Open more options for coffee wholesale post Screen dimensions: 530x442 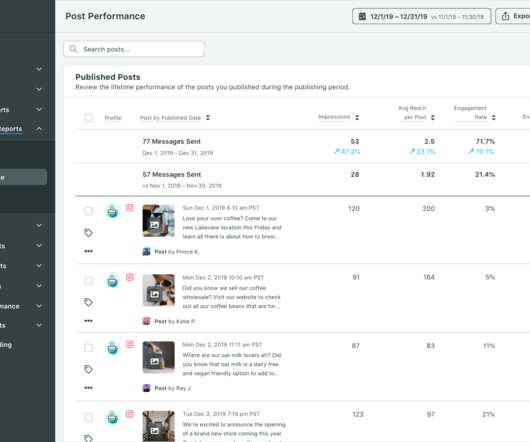pos(89,321)
